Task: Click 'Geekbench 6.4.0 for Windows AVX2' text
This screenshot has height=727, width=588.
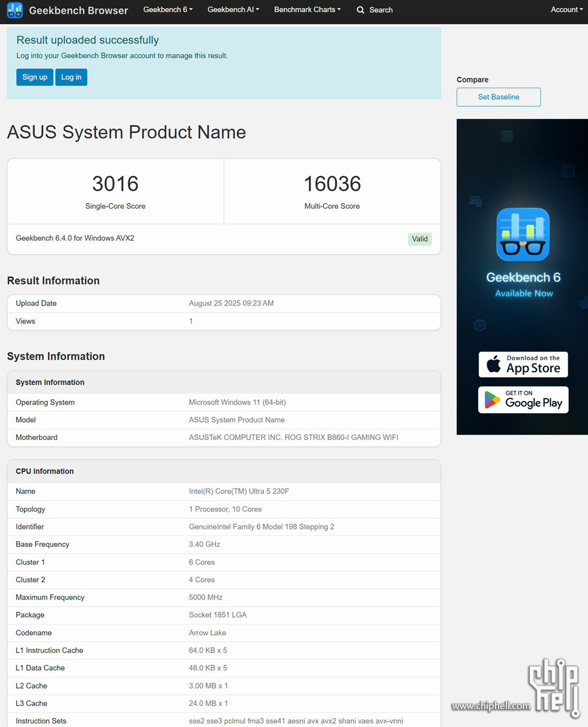Action: pyautogui.click(x=75, y=238)
